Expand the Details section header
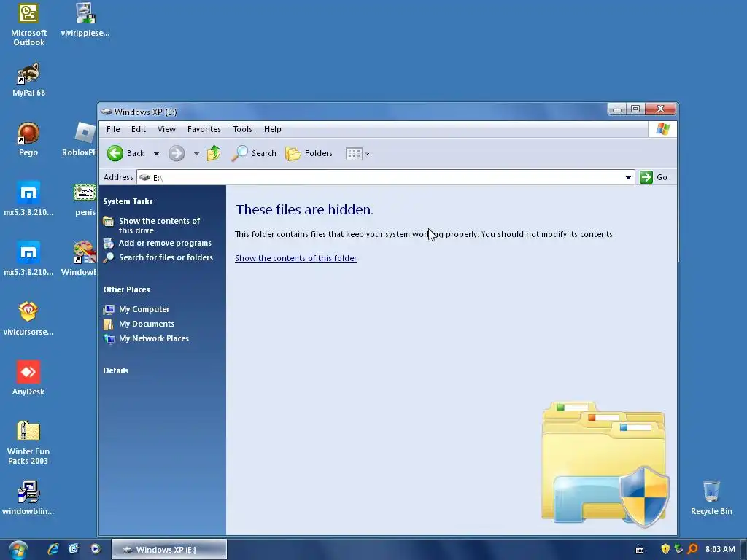 point(116,370)
